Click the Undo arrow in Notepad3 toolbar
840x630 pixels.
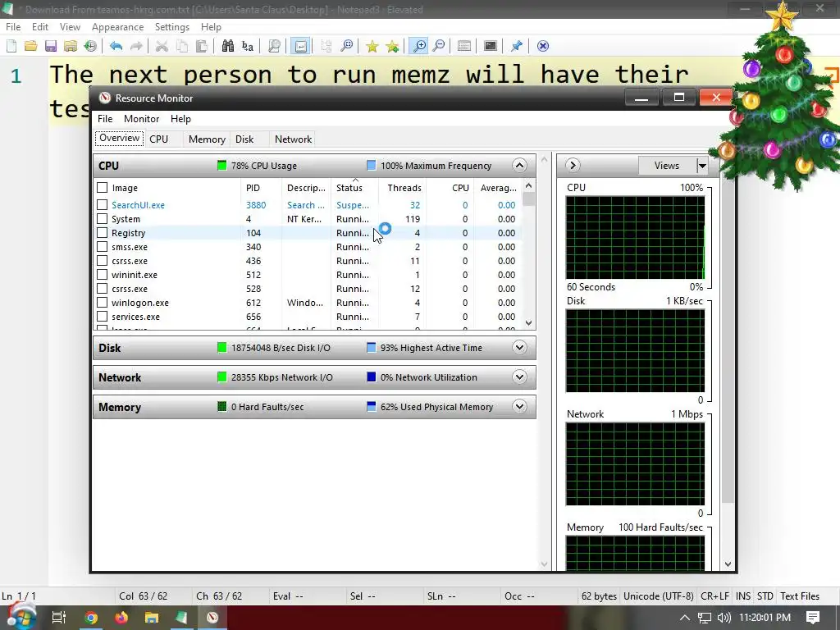pyautogui.click(x=116, y=46)
